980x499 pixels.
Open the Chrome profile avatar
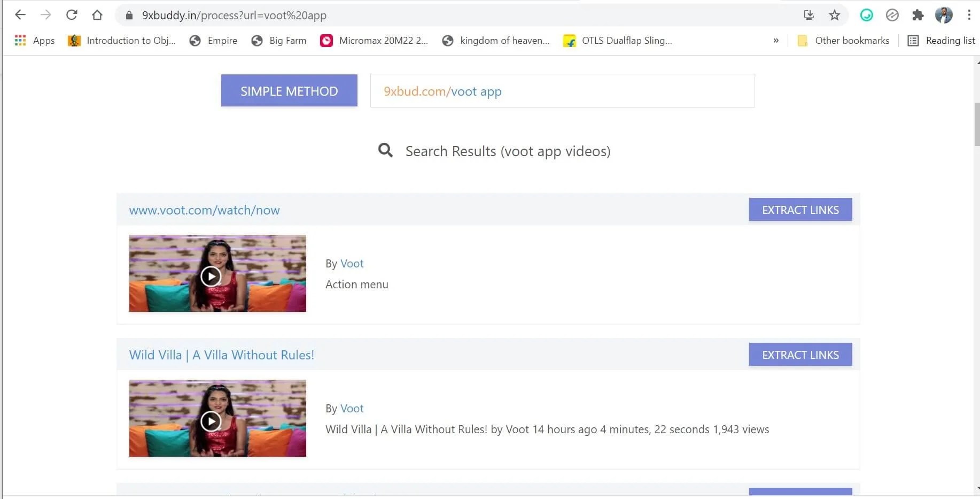944,15
